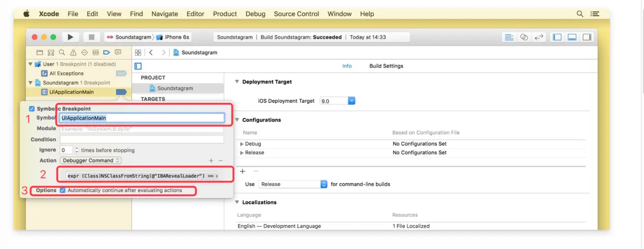
Task: Disable the UIApplicationMain breakpoint indicator
Action: [121, 92]
